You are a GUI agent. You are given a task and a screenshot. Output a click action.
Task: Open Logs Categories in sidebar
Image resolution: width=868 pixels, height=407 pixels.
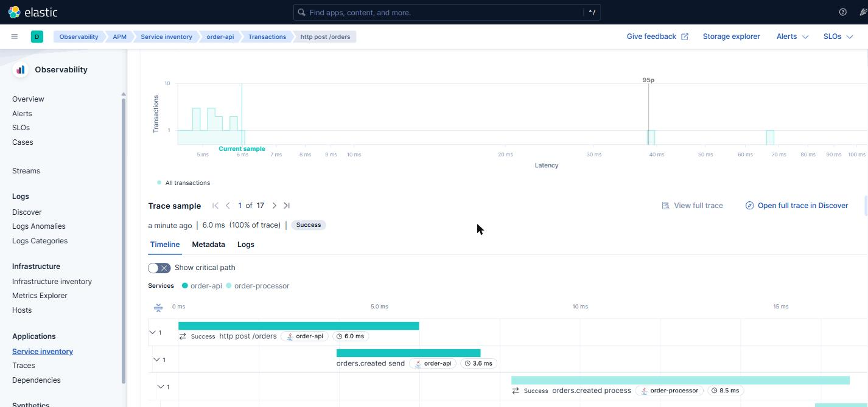click(x=40, y=241)
